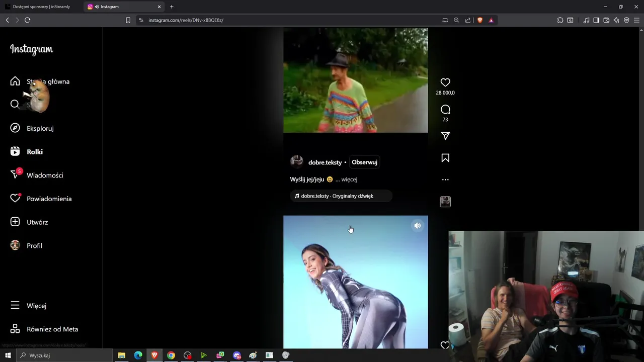Close the Instagram tab
Image resolution: width=644 pixels, height=362 pixels.
point(159,7)
